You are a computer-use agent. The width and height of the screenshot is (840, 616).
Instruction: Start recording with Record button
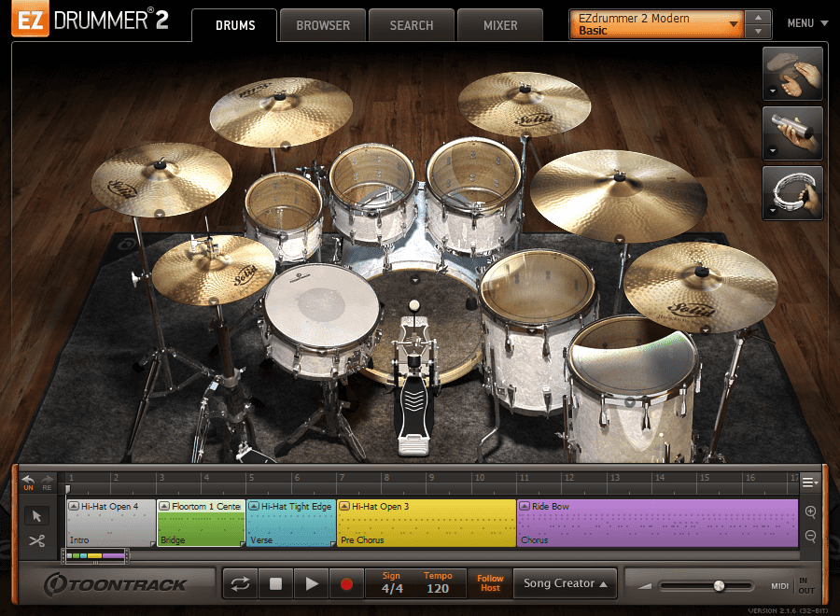[x=346, y=583]
